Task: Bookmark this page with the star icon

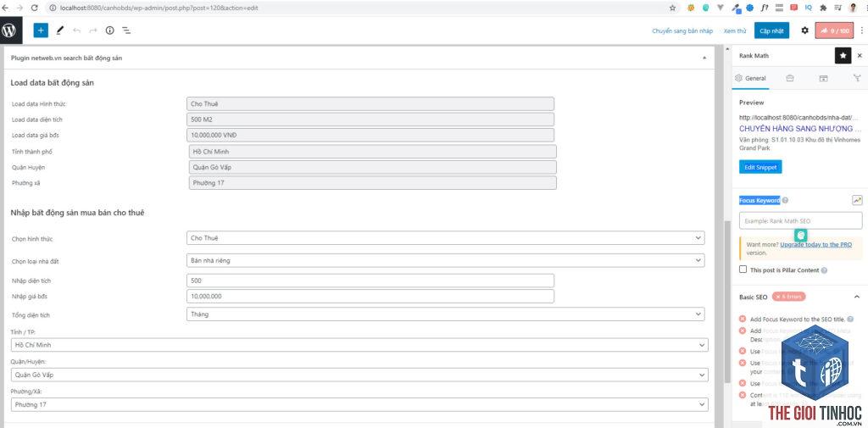Action: [x=672, y=8]
